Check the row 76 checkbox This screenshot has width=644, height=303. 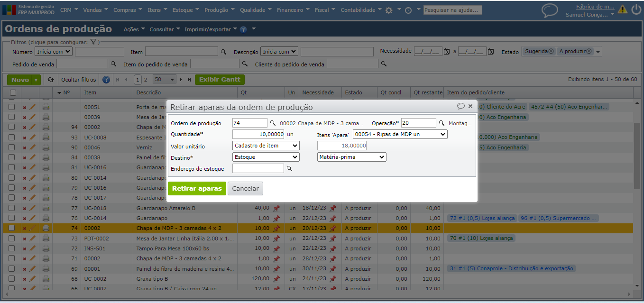pos(12,218)
